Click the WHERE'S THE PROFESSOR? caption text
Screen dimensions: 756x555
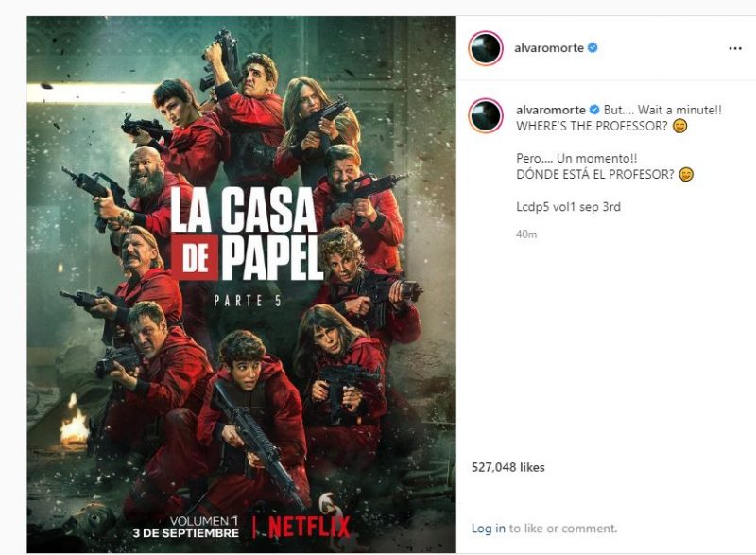point(593,127)
